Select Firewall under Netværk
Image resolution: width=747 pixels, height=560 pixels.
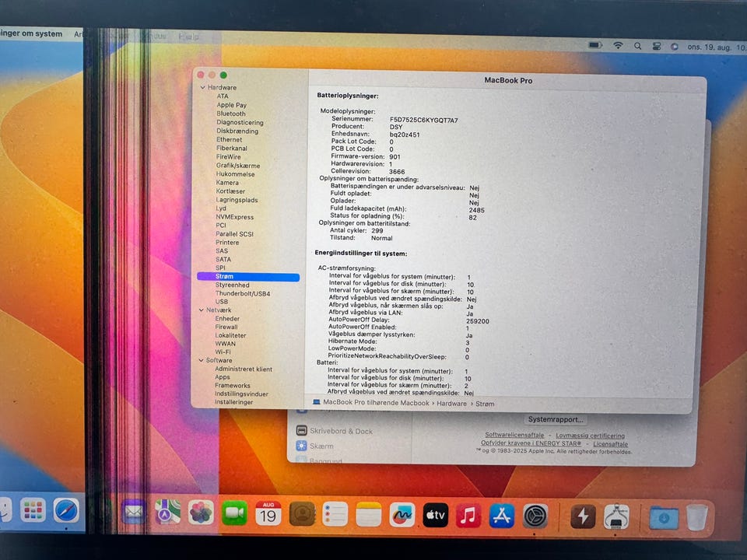pyautogui.click(x=226, y=327)
